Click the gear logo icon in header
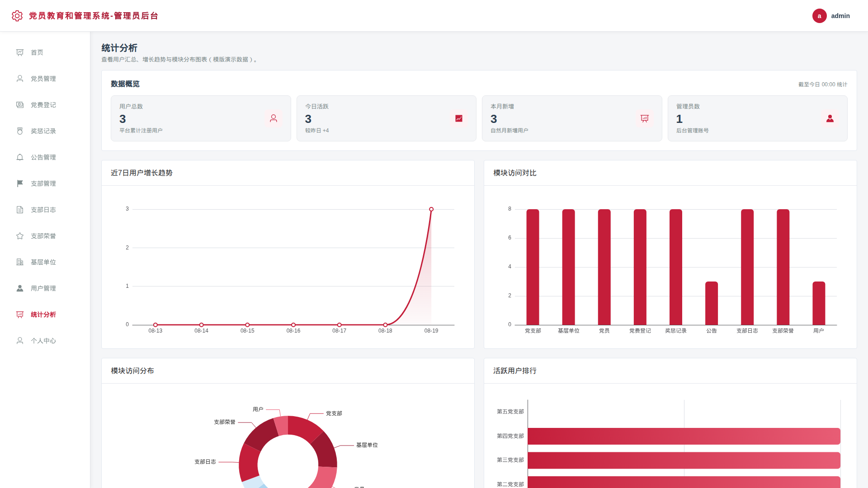Screen dimensions: 868x488 (x=17, y=16)
